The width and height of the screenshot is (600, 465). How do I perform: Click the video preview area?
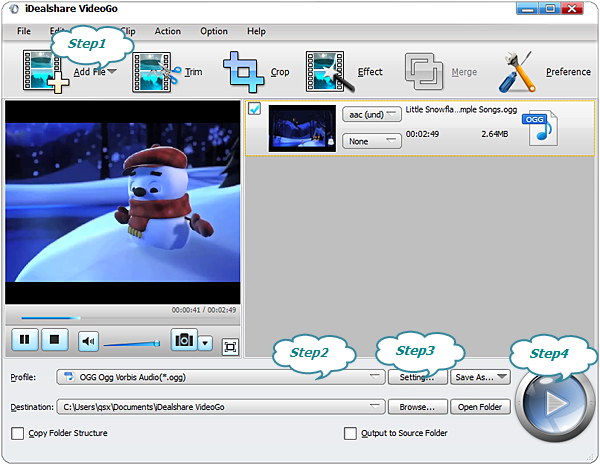[123, 202]
